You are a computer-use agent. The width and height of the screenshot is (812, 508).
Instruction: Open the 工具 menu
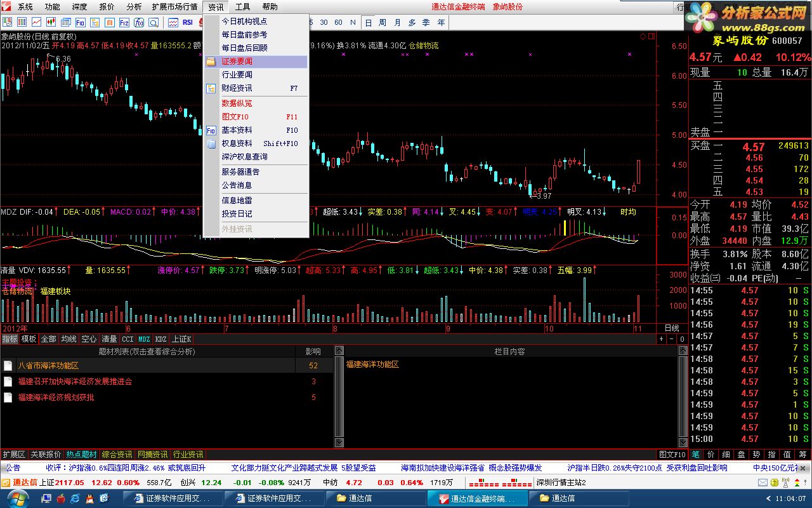[x=242, y=7]
